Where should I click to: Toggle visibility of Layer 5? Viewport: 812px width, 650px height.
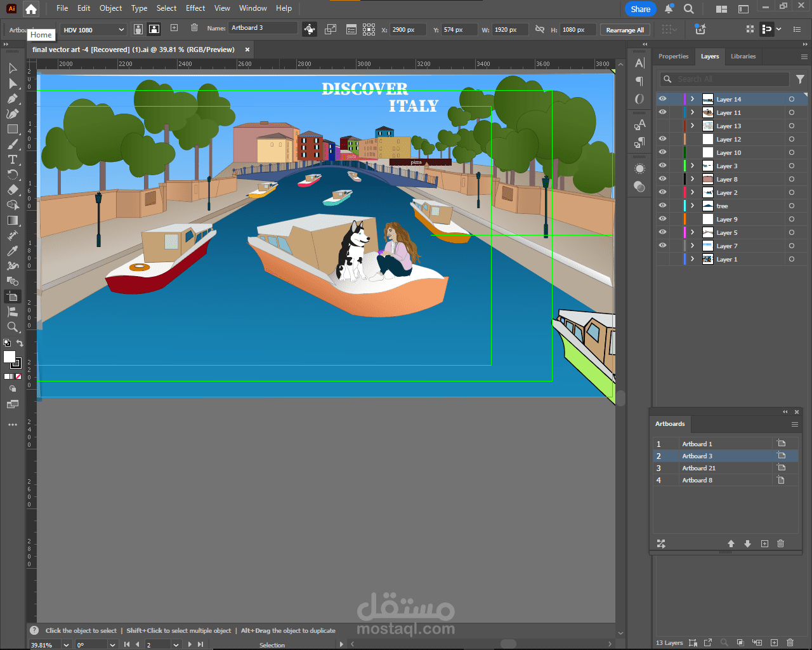click(x=662, y=232)
